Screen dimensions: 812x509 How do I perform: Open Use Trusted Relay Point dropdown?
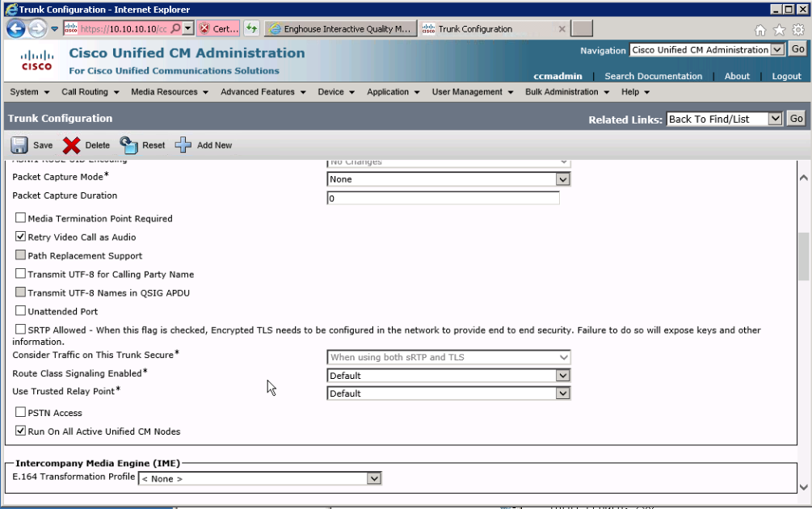coord(448,393)
